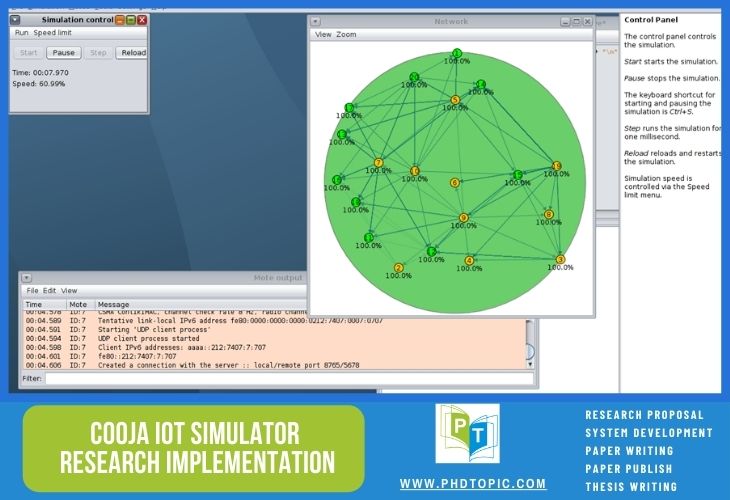
Task: Select 'Created a connection with the server' row
Action: (275, 365)
